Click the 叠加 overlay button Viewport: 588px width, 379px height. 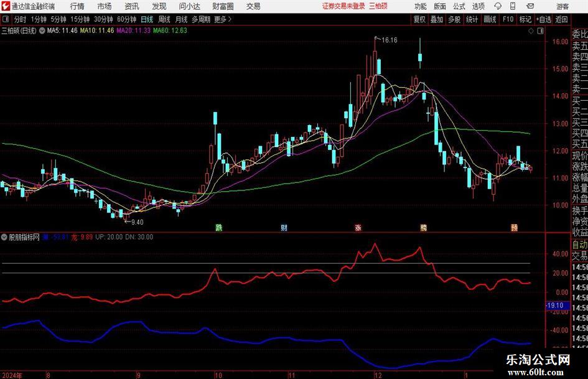pyautogui.click(x=437, y=19)
